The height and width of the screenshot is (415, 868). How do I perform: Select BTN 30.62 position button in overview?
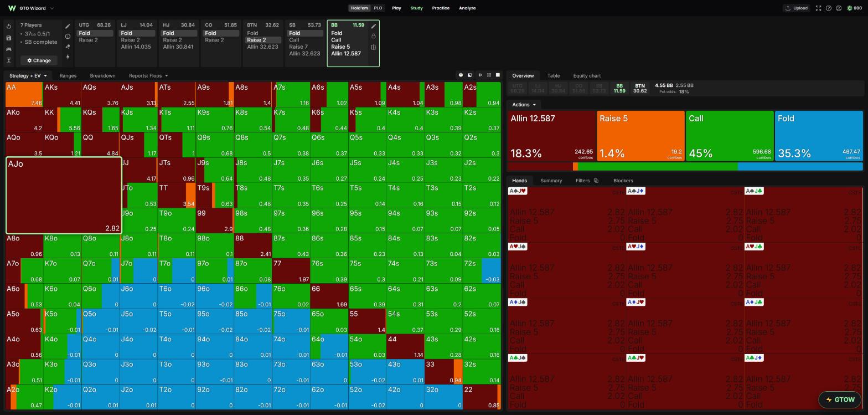(x=640, y=88)
